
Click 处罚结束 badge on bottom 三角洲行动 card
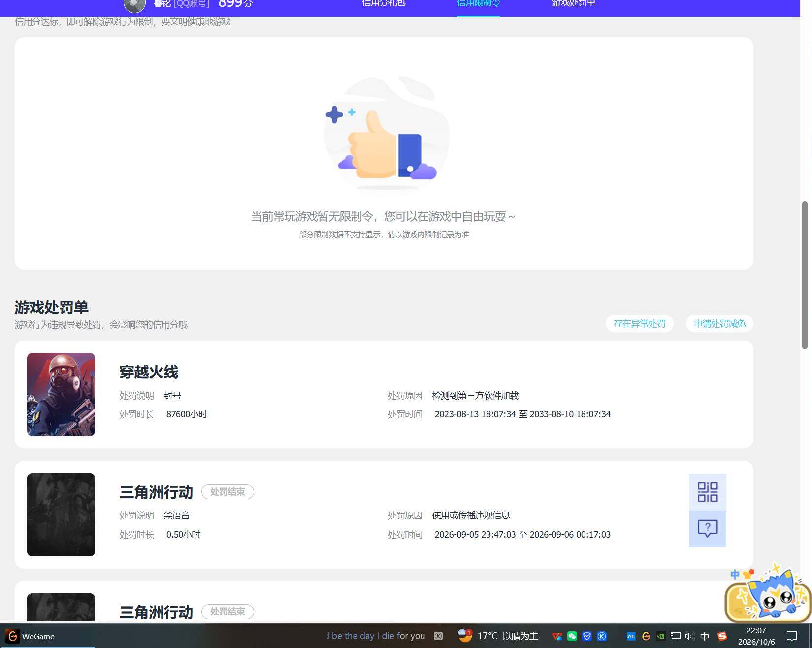coord(227,612)
